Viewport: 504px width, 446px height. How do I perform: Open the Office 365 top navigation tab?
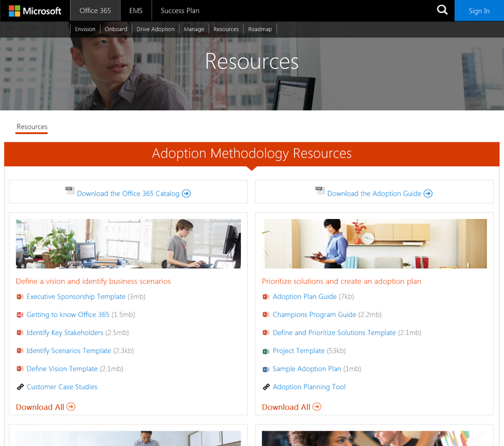(x=95, y=10)
